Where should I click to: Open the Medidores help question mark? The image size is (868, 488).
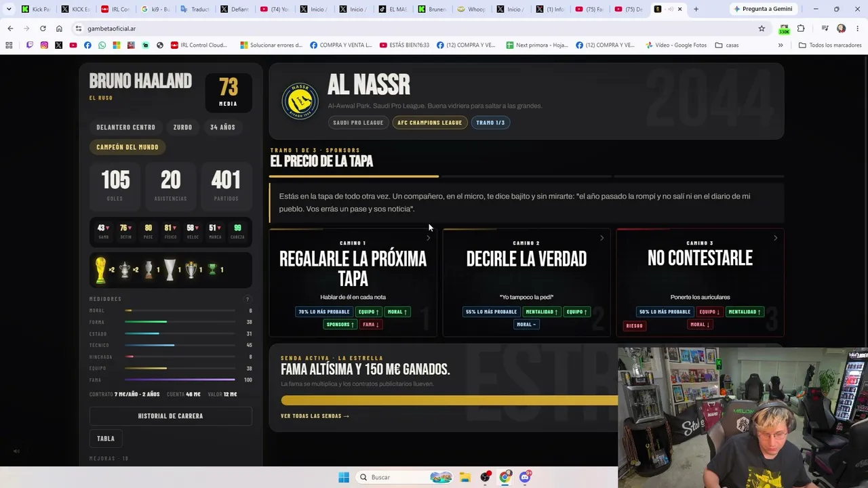click(x=248, y=299)
